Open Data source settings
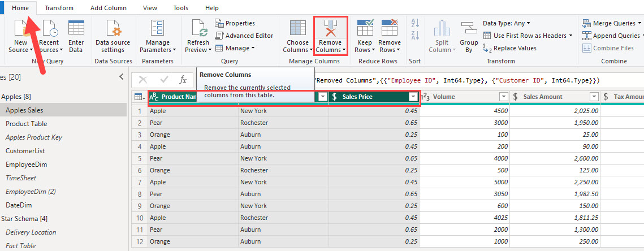Screen dimensions: 644x251 113,37
